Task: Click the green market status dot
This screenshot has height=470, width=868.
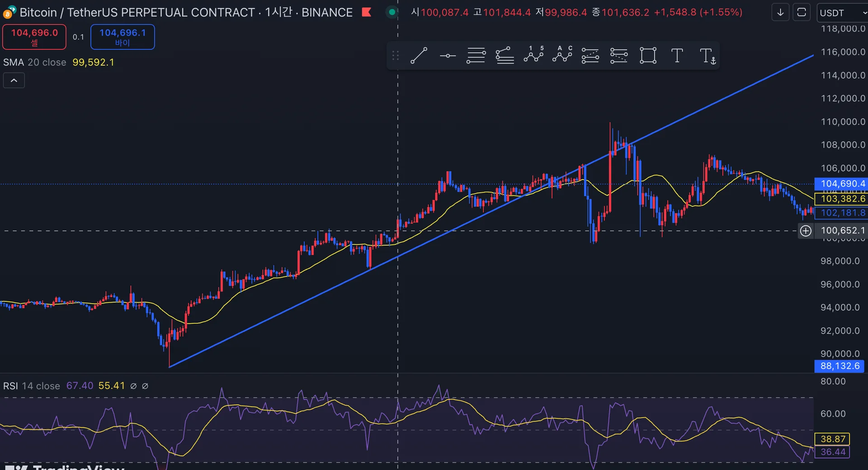Action: pyautogui.click(x=392, y=12)
